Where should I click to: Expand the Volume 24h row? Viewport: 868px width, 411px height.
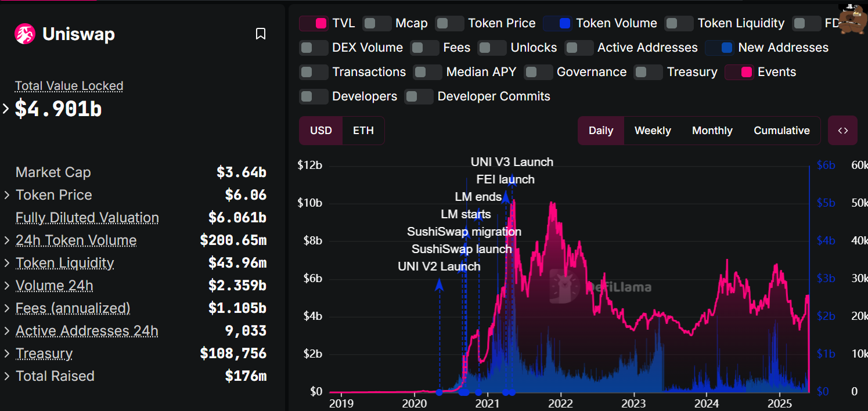7,286
